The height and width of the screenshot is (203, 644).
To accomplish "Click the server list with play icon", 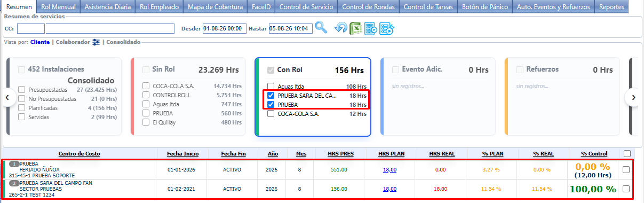I will (371, 28).
